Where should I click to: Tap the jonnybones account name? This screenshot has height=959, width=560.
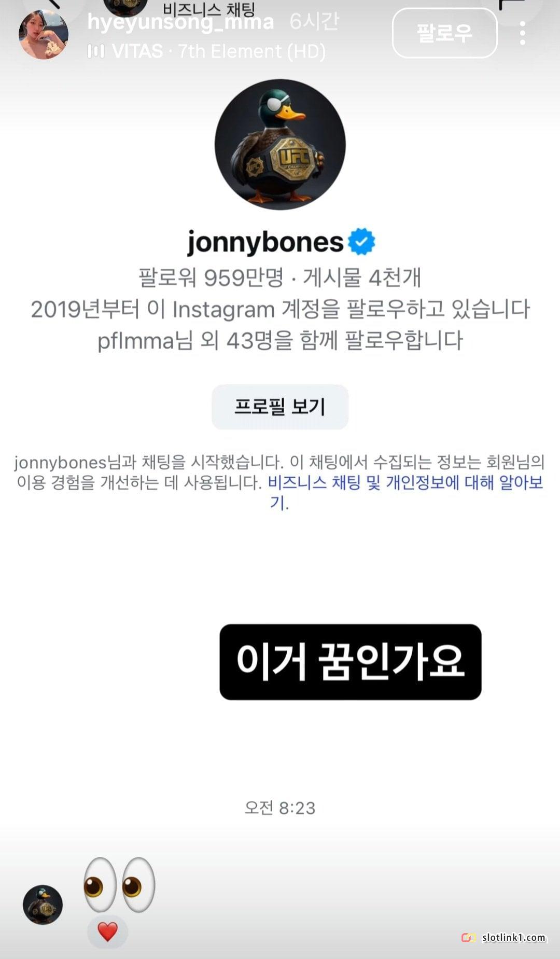[265, 242]
